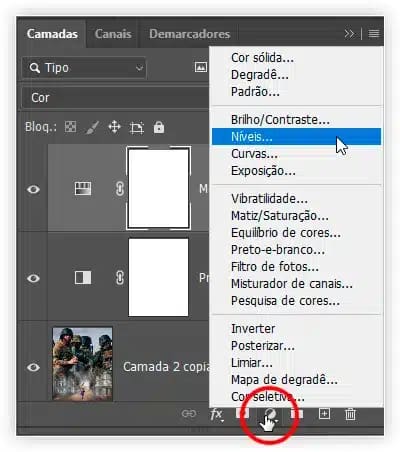This screenshot has height=452, width=400.
Task: Click the lock all padlock icon
Action: [x=159, y=127]
